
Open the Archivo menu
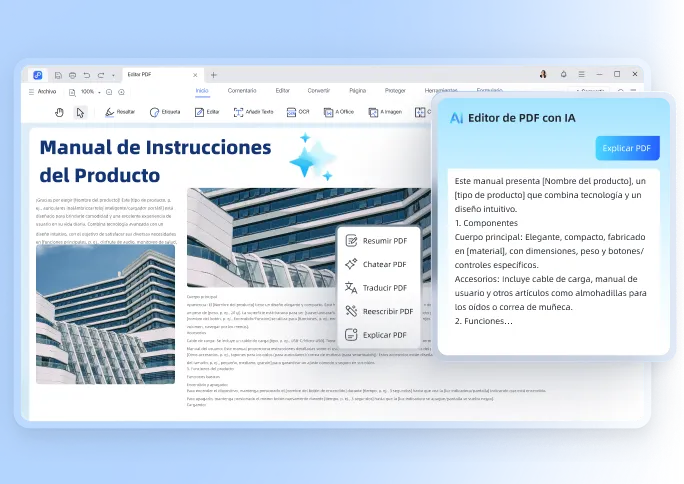(x=43, y=92)
